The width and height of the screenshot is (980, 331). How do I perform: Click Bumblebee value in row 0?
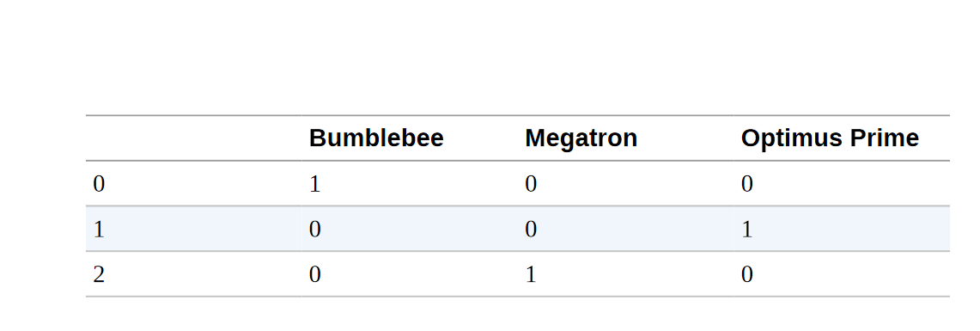coord(315,184)
